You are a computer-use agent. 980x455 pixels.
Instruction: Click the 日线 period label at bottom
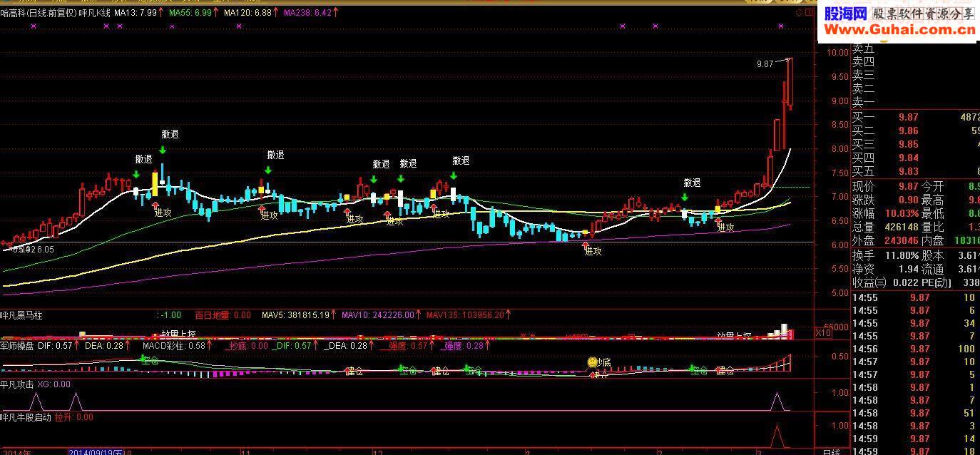click(833, 452)
